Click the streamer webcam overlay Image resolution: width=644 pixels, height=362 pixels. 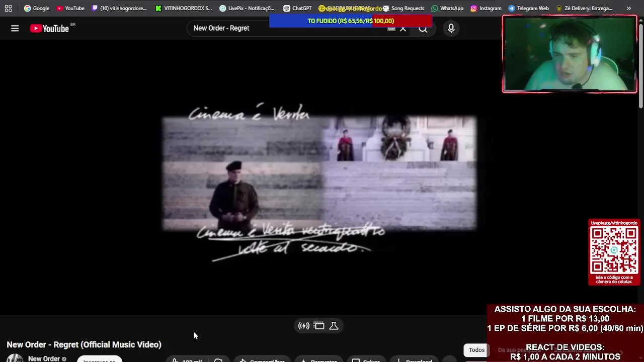(570, 54)
